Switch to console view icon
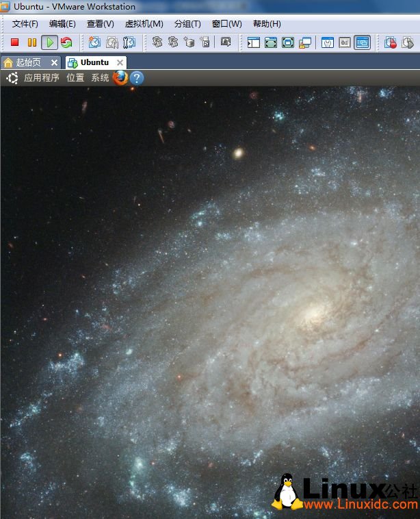 tap(362, 42)
